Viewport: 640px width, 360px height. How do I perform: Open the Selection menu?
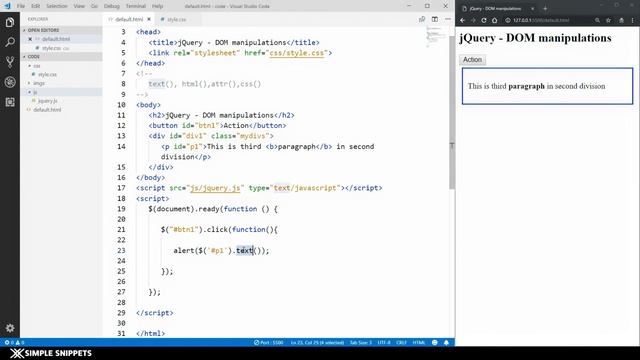tap(56, 6)
